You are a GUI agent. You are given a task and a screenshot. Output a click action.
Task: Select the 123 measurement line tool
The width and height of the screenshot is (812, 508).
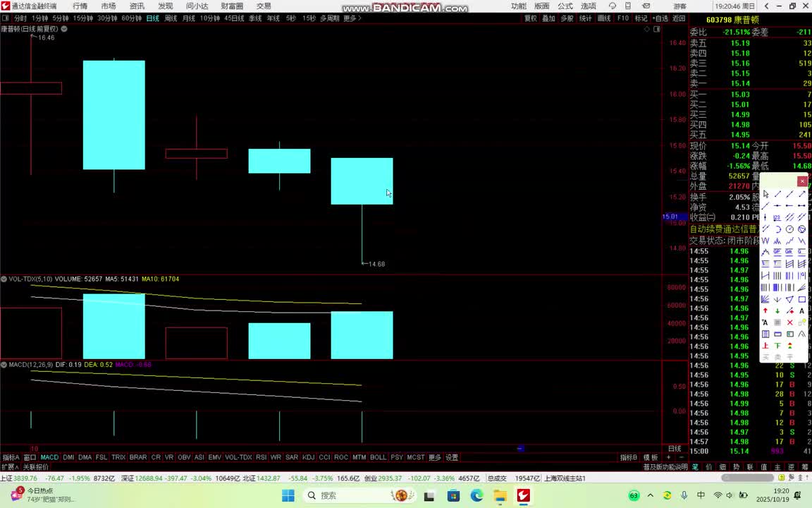[777, 217]
